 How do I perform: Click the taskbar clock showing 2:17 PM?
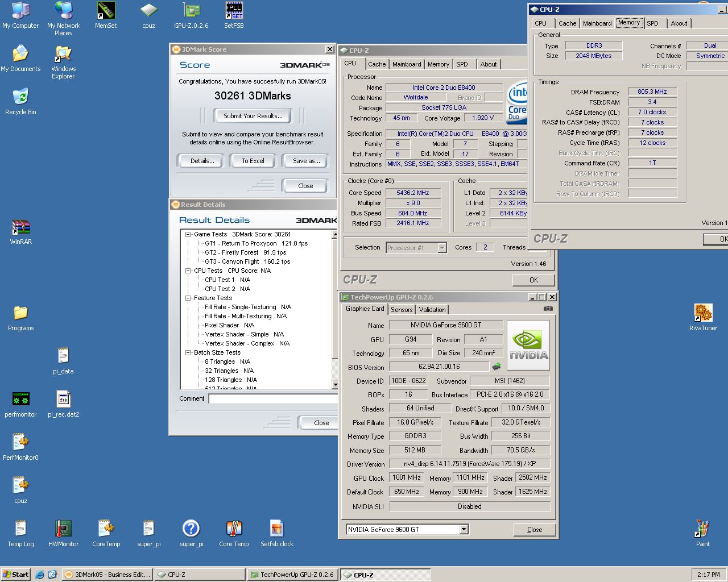(x=708, y=575)
